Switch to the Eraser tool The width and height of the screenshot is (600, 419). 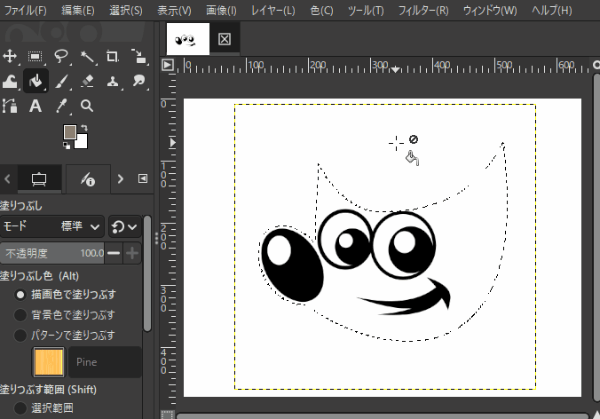(x=88, y=81)
